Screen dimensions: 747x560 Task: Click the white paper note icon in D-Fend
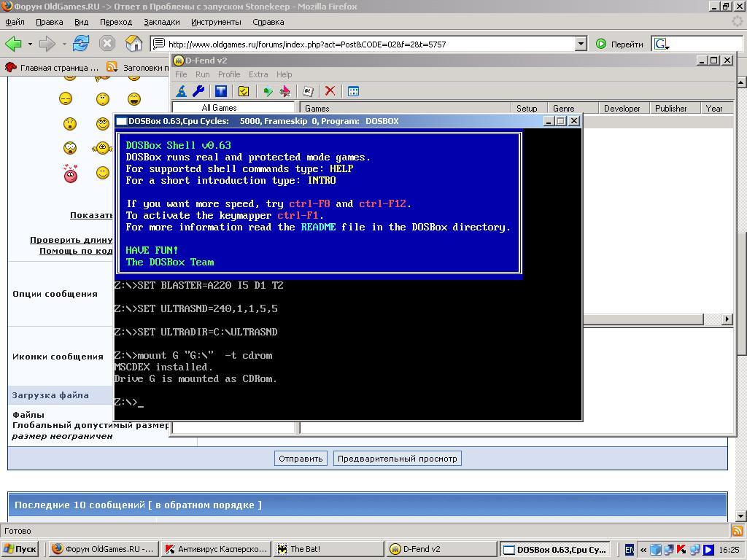(309, 91)
